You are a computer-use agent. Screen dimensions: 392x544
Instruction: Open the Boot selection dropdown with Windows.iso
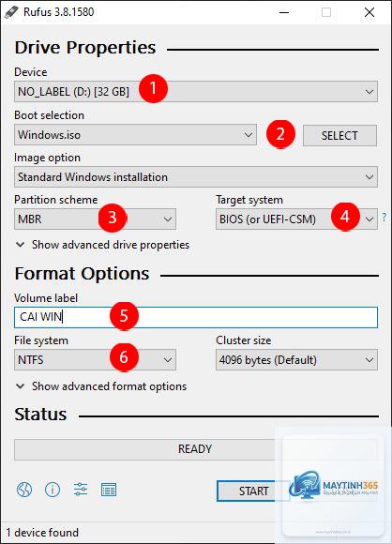click(135, 135)
